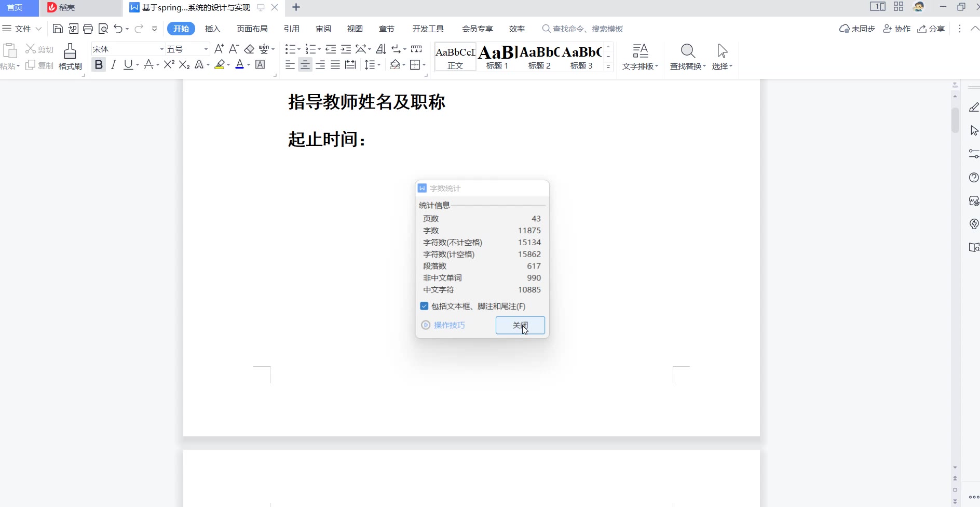
Task: Click the help question-mark icon in right sidebar
Action: (x=974, y=178)
